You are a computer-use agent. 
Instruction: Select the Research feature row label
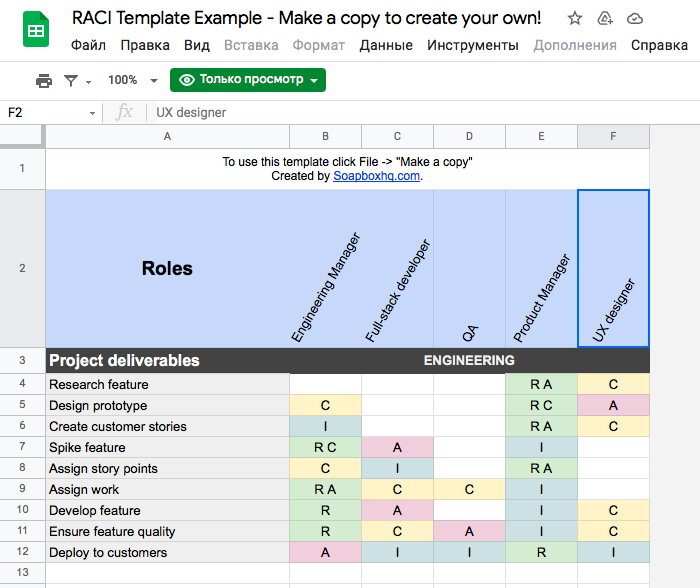(x=167, y=384)
